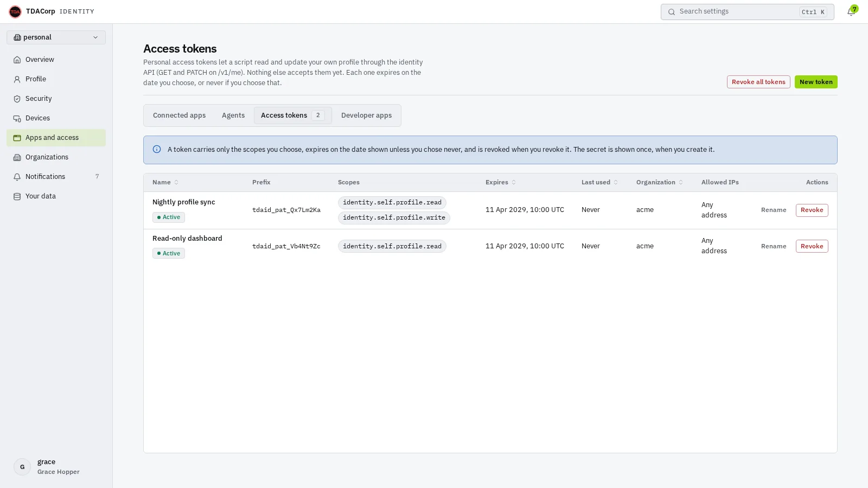Open the Developer apps tab
This screenshot has height=488, width=868.
pyautogui.click(x=367, y=115)
